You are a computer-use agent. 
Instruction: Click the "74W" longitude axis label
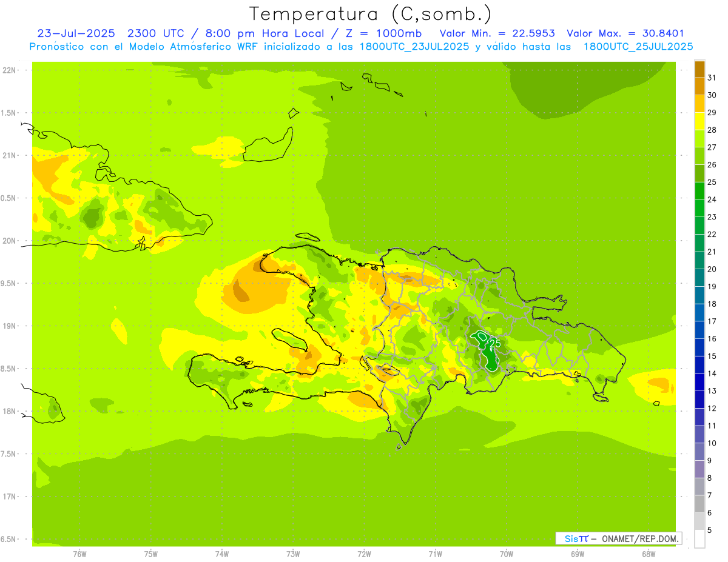(222, 554)
